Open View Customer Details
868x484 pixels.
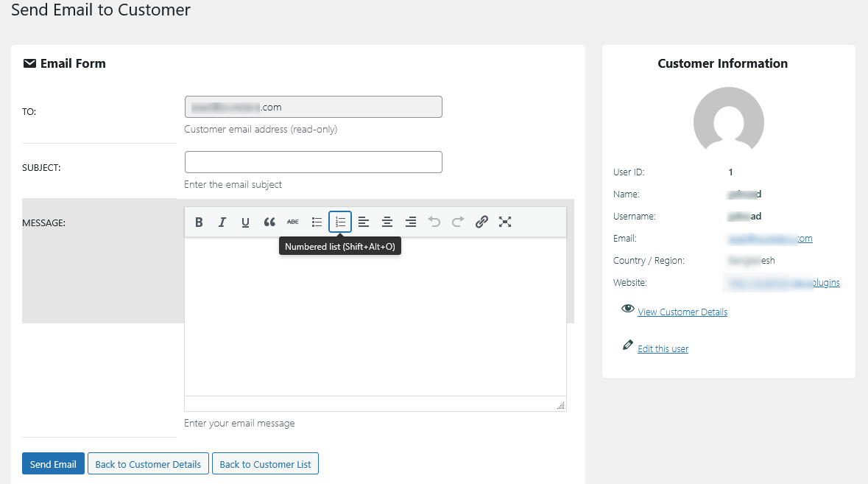click(x=682, y=312)
